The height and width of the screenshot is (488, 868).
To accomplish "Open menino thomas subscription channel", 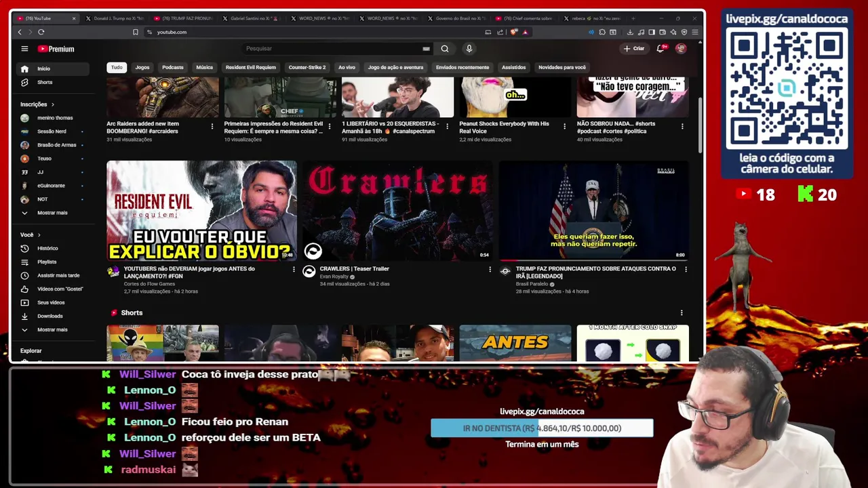I will pos(54,118).
